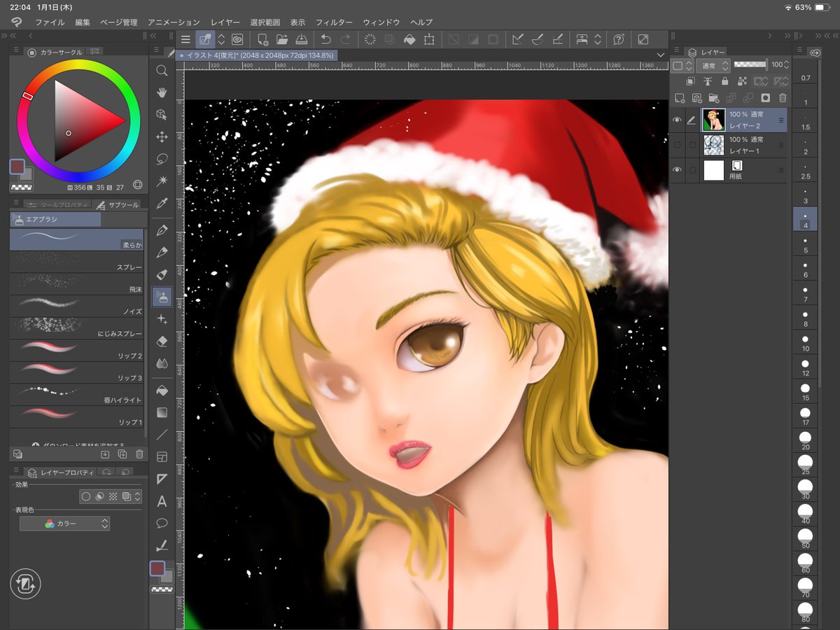The height and width of the screenshot is (630, 840).
Task: Select the スプレー brush
Action: coord(76,262)
